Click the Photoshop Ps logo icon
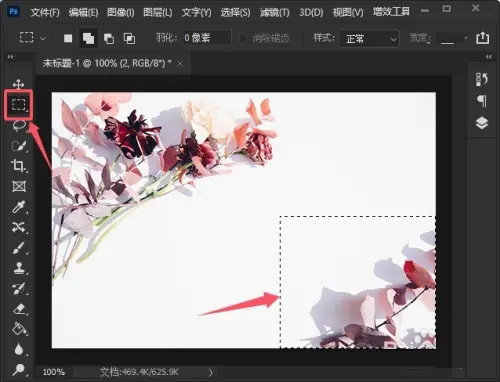This screenshot has width=500, height=382. (14, 12)
